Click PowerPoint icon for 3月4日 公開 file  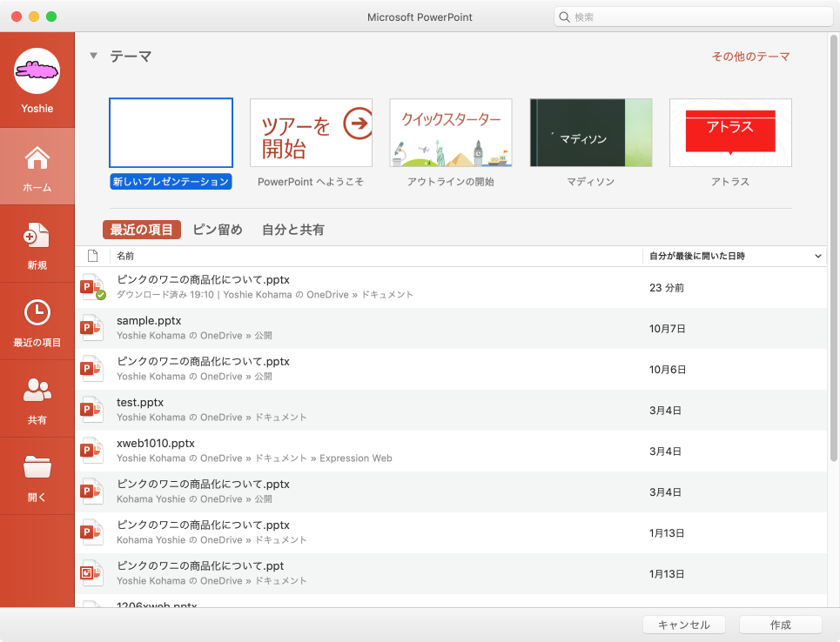coord(91,491)
